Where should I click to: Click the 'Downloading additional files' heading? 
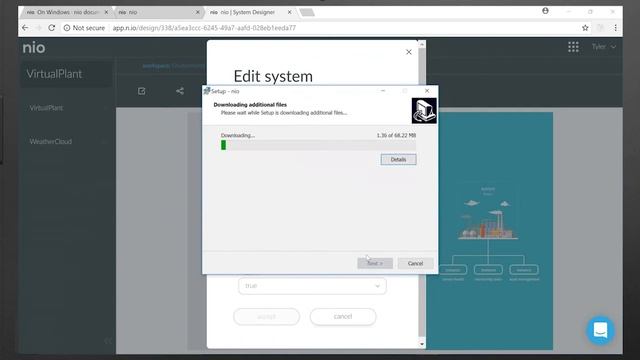[250, 104]
